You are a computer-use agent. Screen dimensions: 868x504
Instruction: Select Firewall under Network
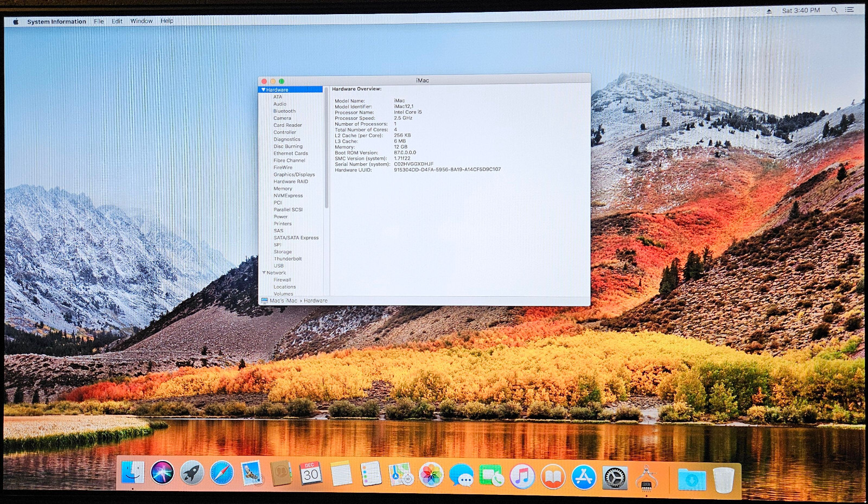pyautogui.click(x=282, y=280)
